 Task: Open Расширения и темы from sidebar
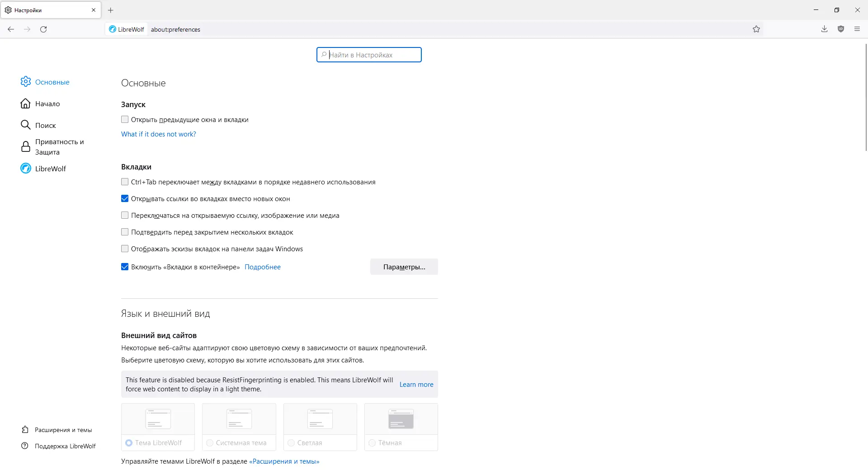pos(63,430)
